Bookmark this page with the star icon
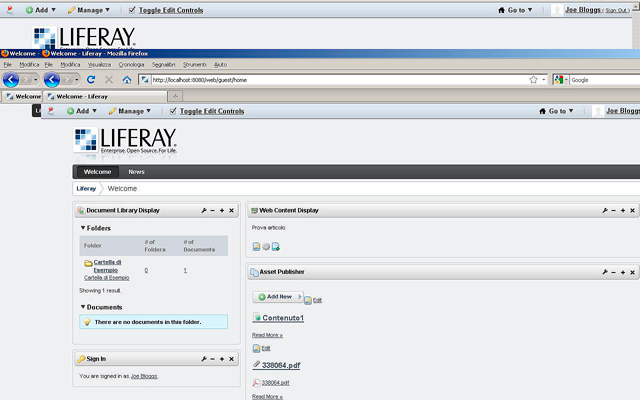This screenshot has width=640, height=400. (533, 80)
